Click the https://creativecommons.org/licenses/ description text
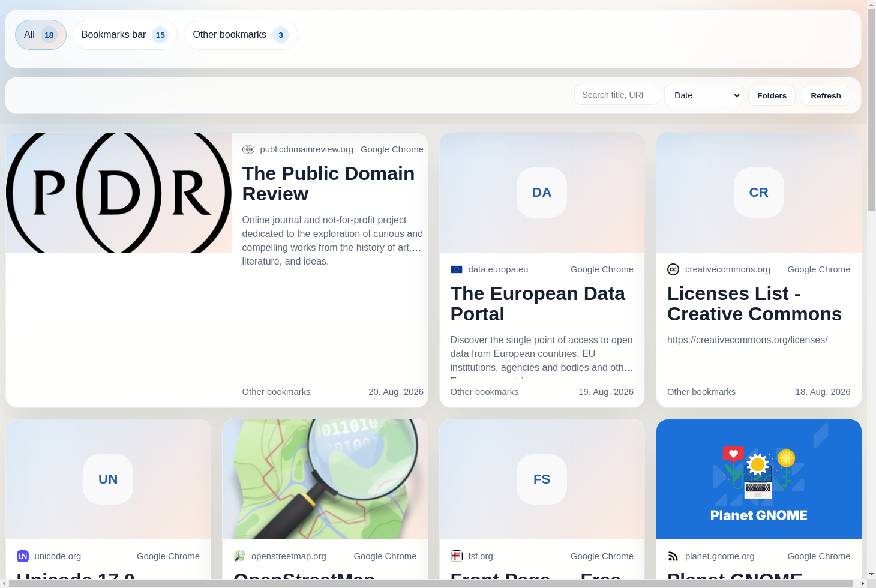The image size is (876, 588). coord(748,340)
